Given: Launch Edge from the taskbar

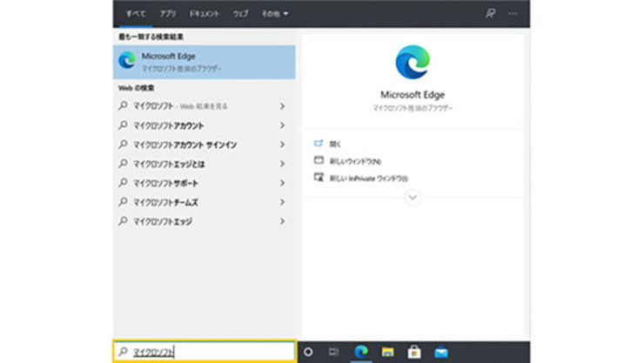Looking at the screenshot, I should point(361,352).
